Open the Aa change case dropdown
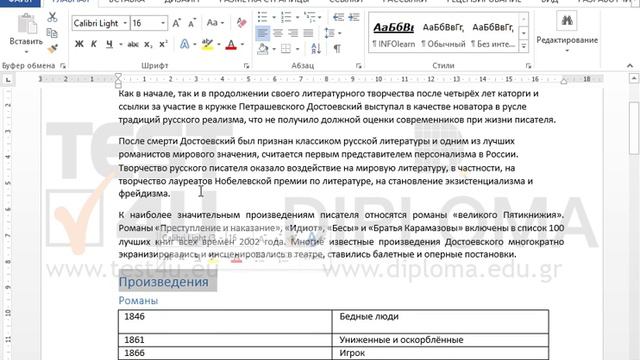Screen dimensions: 640x360 click(215, 23)
